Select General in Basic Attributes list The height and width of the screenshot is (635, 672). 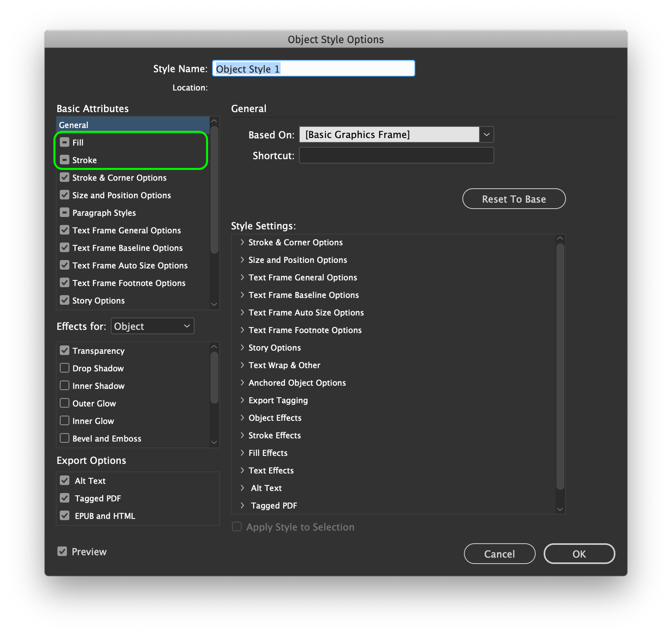tap(133, 125)
